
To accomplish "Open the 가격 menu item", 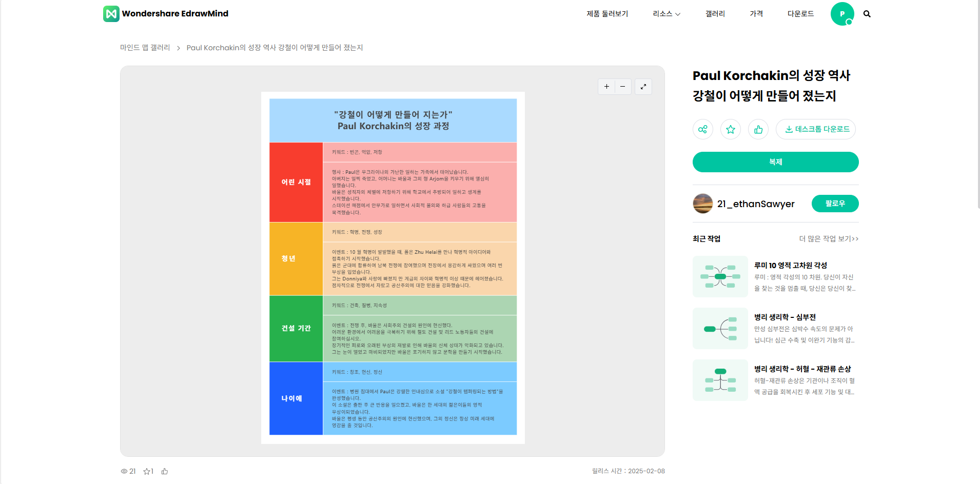I will [x=756, y=14].
